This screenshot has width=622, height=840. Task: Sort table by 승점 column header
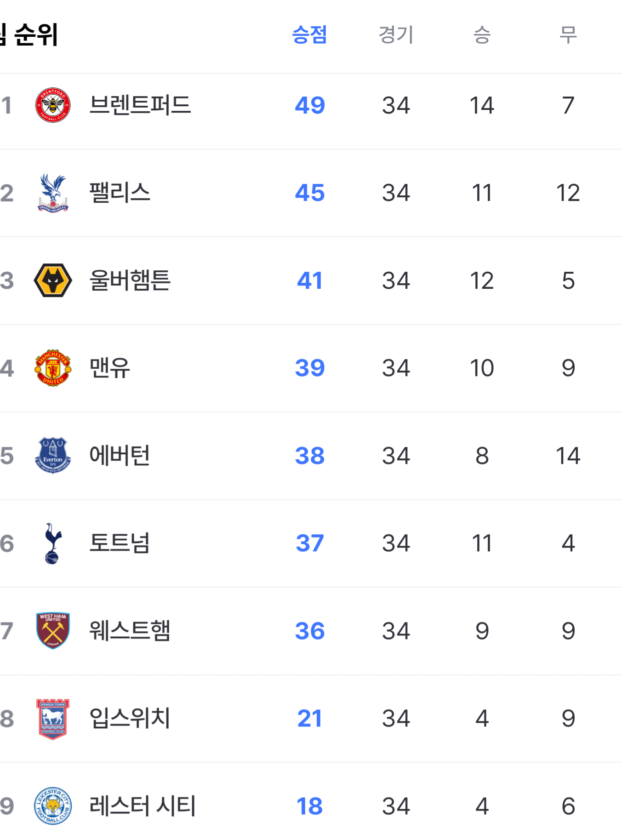(x=309, y=35)
